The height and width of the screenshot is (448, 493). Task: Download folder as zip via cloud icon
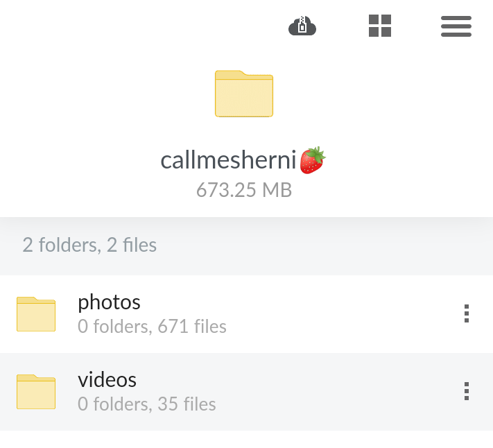tap(302, 26)
